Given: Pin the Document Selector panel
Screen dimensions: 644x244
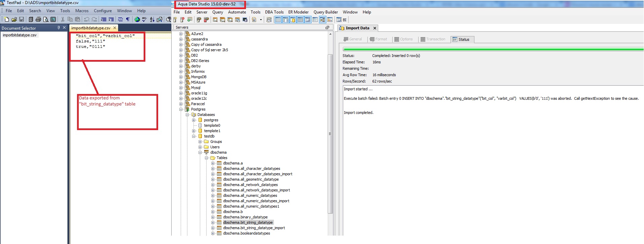Looking at the screenshot, I should pos(59,28).
